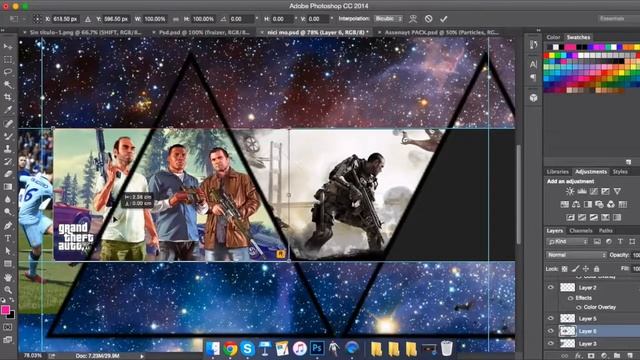Select the Crop tool
The height and width of the screenshot is (360, 640).
click(x=8, y=98)
